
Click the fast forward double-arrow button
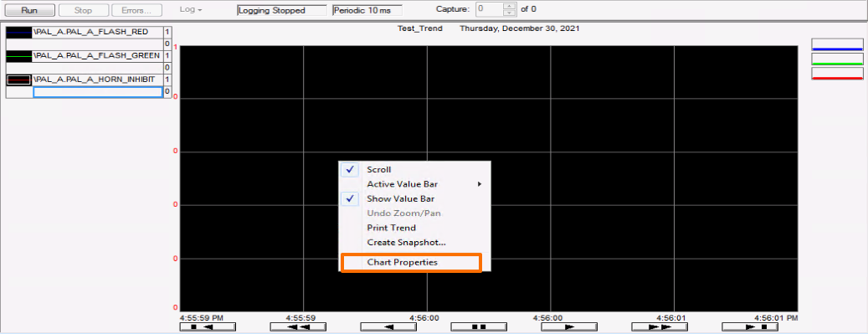click(660, 326)
